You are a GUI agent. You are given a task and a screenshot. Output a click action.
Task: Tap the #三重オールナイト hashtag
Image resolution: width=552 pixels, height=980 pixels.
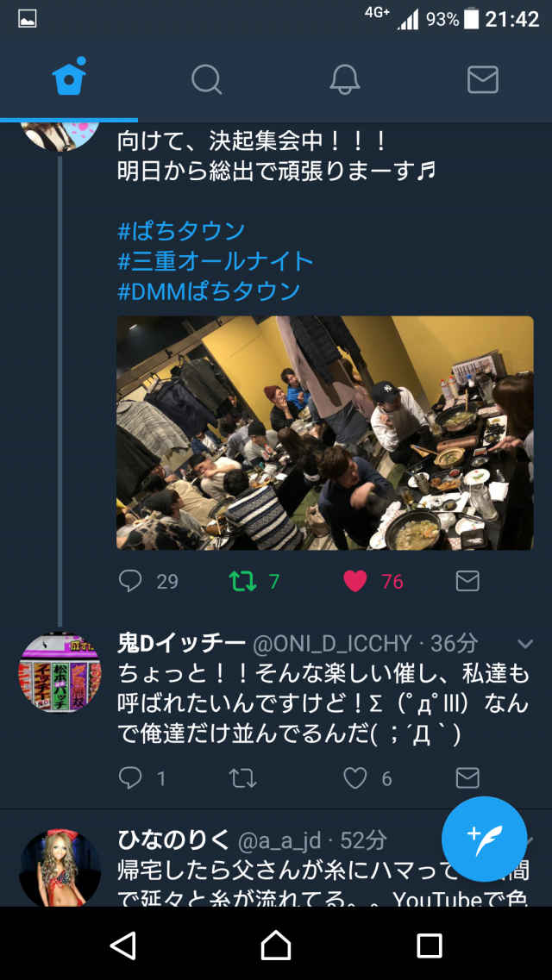click(216, 261)
